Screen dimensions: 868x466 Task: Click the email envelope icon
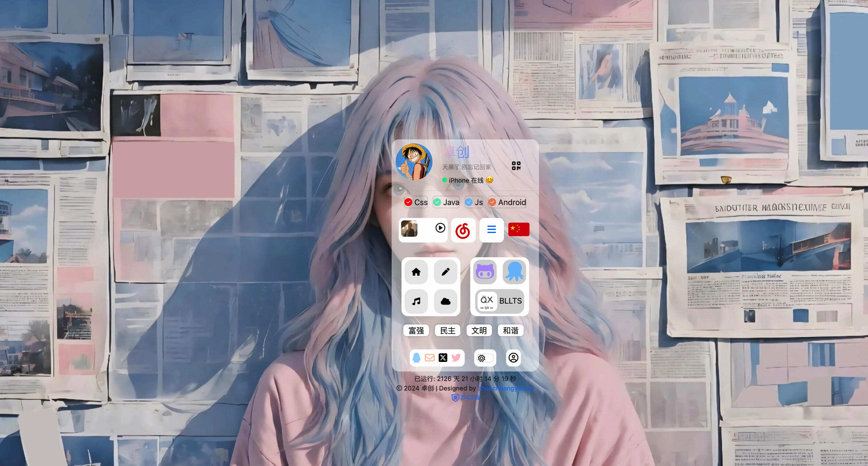click(430, 358)
